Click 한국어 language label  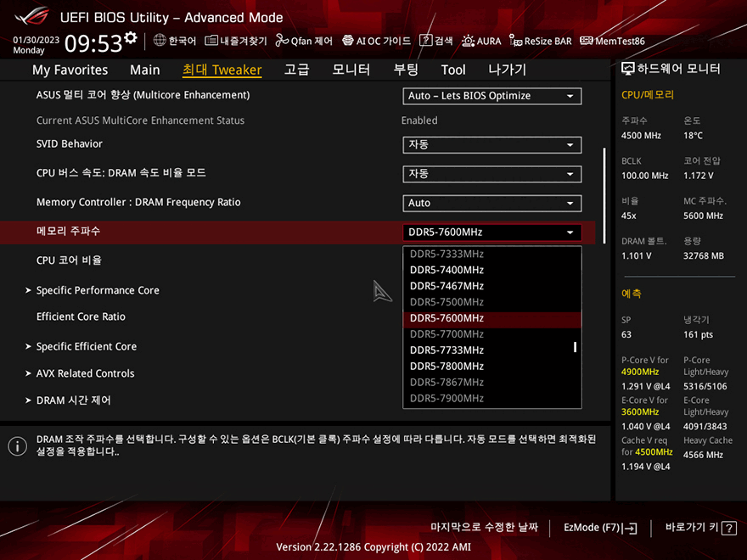point(183,41)
